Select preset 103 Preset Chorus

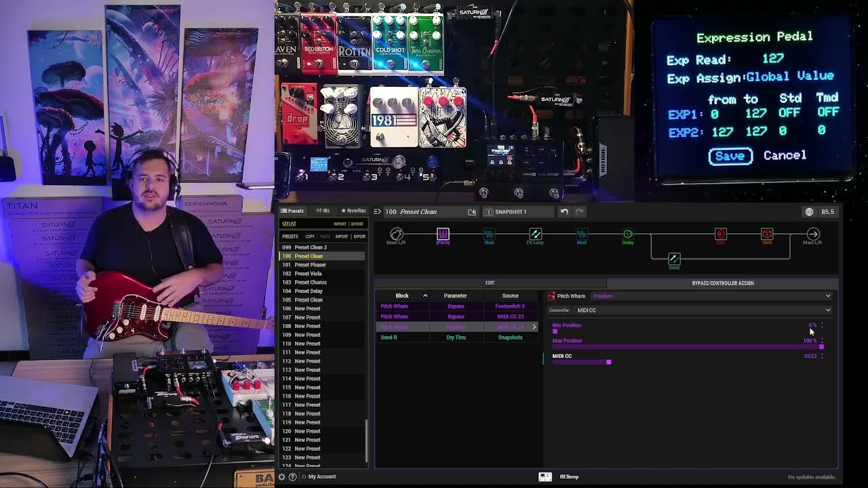322,283
